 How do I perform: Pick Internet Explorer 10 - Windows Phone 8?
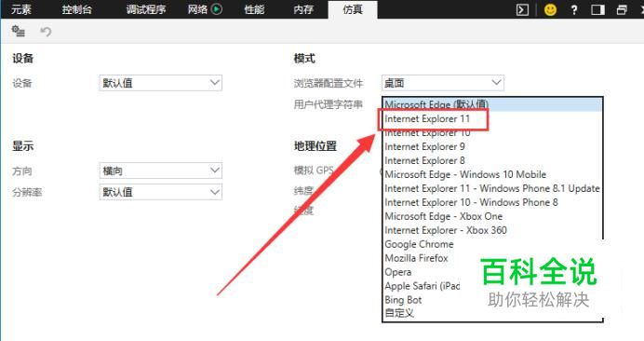492,203
